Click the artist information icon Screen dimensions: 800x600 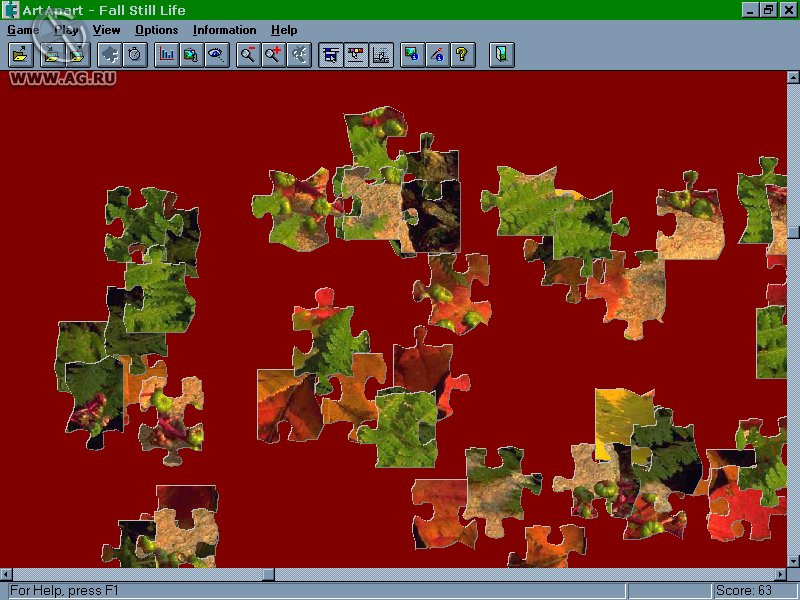[x=438, y=55]
